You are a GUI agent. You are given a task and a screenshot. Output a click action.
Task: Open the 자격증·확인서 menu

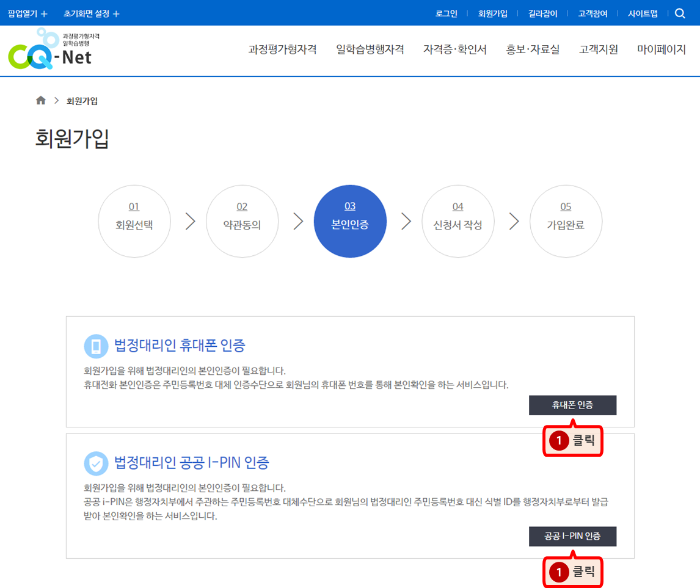tap(455, 49)
